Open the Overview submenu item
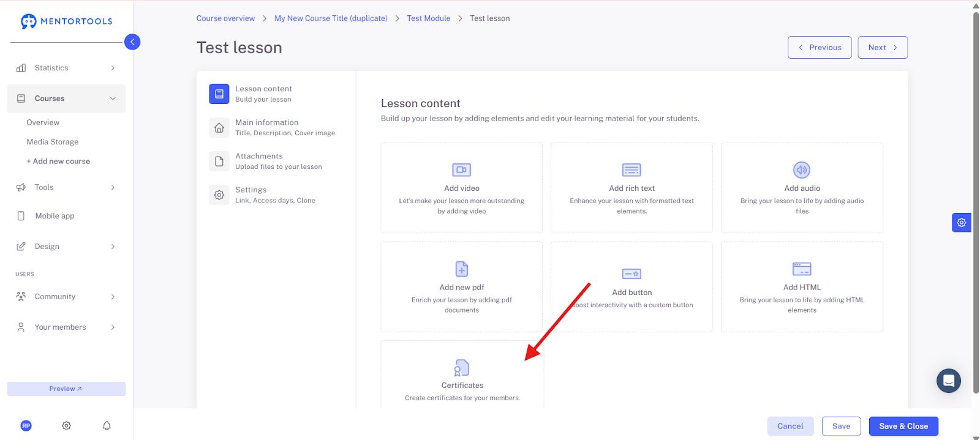Screen dimensions: 980x440 [x=43, y=122]
